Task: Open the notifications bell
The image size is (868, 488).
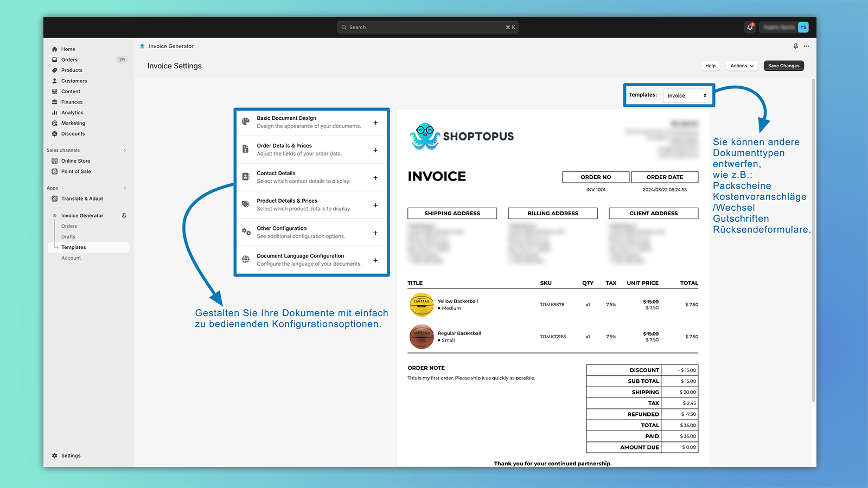Action: (750, 27)
